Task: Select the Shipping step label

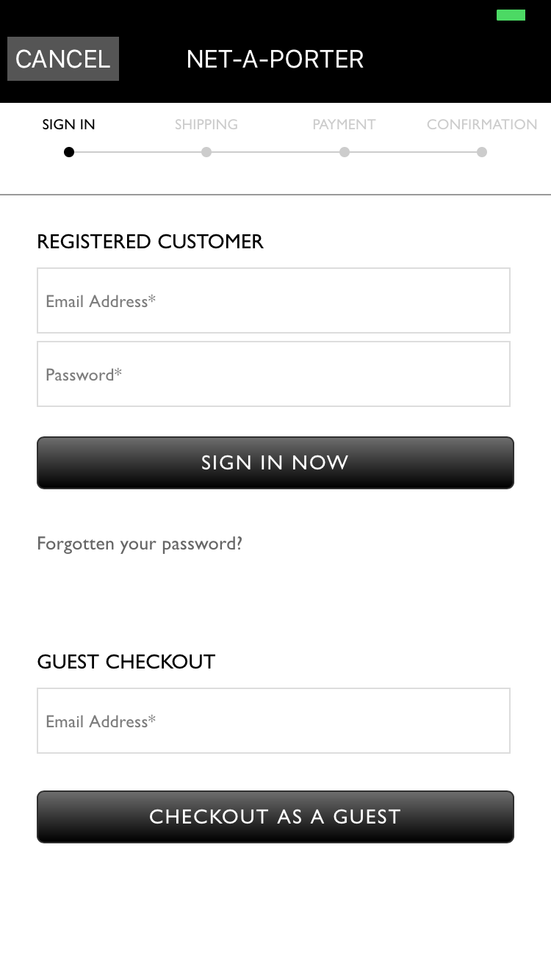Action: [206, 124]
